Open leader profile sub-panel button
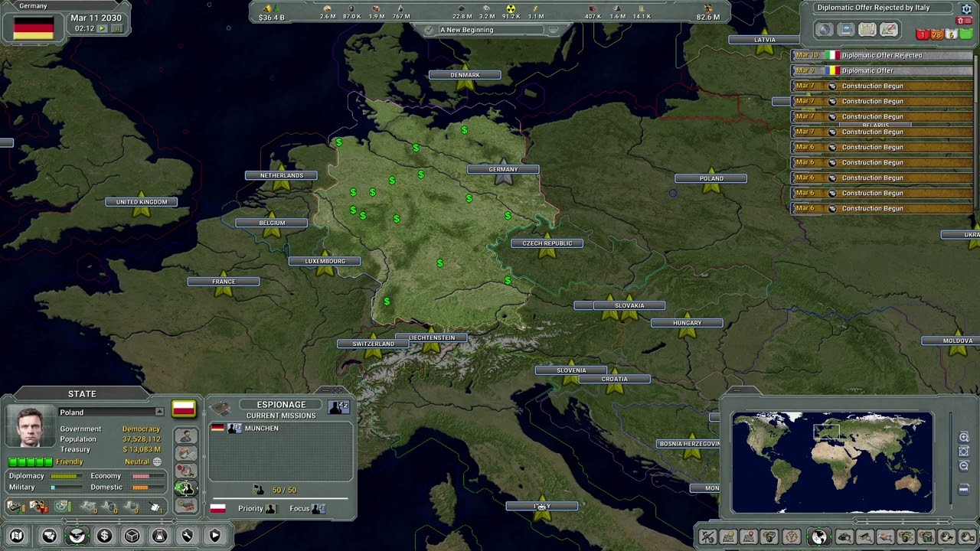Screen dimensions: 980x551 pyautogui.click(x=186, y=435)
